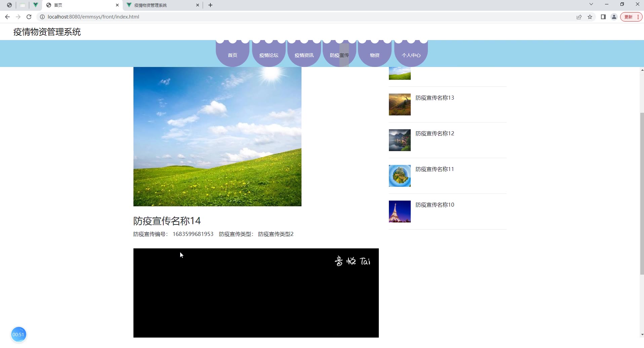The width and height of the screenshot is (644, 348).
Task: Click the number 1683599681953
Action: 193,234
